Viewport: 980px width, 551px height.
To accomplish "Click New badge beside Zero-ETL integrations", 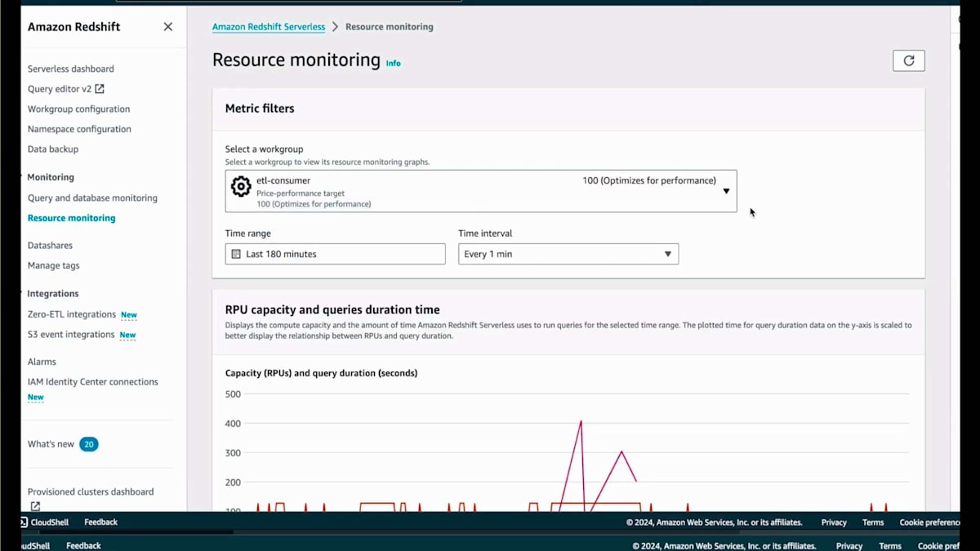I will (129, 315).
